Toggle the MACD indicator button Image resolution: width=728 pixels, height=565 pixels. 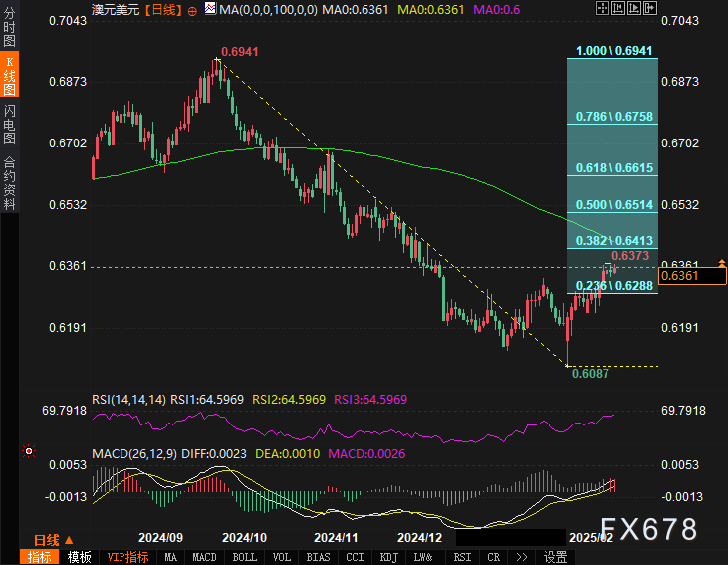coord(204,557)
